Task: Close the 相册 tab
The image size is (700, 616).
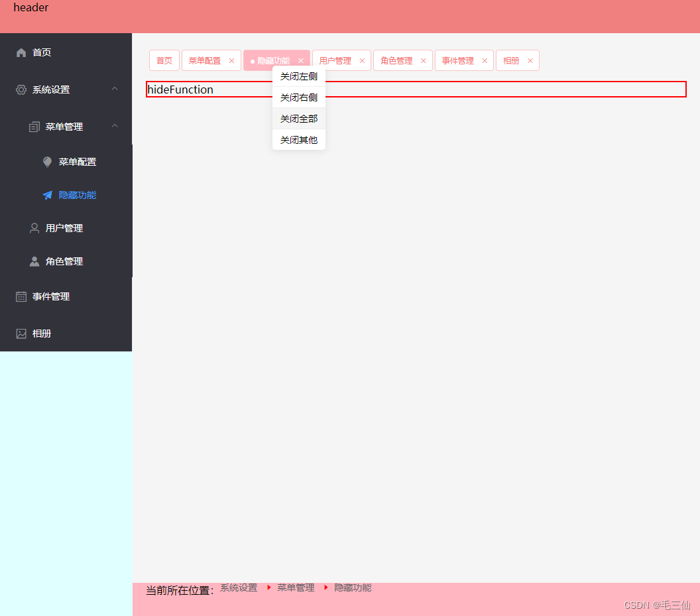Action: pos(530,60)
